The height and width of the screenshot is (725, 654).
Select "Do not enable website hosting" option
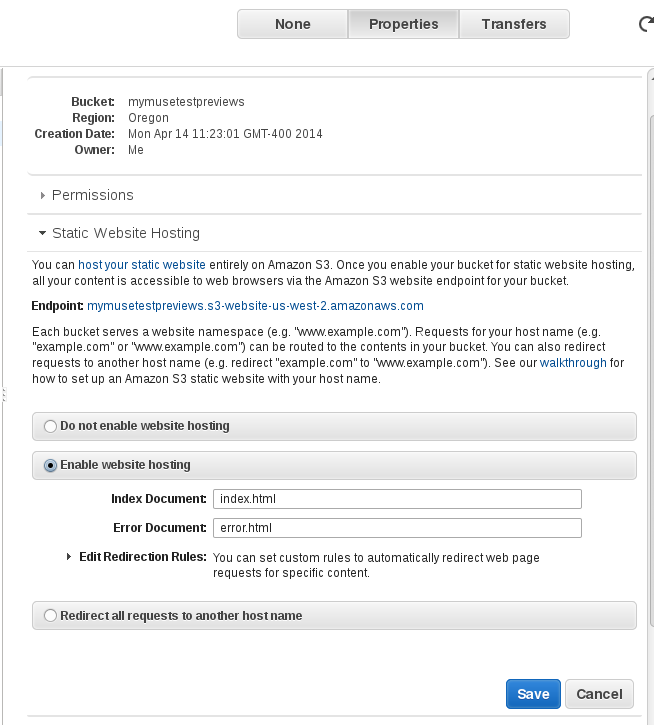point(51,426)
